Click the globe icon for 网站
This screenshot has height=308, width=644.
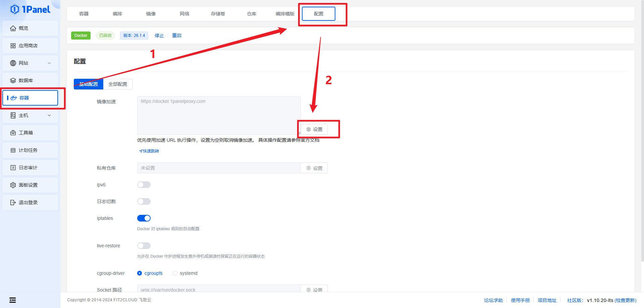(13, 63)
